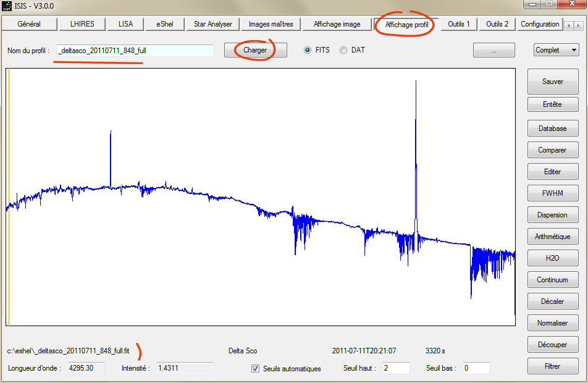588x383 pixels.
Task: Open the file browser with the "..." button
Action: 493,50
